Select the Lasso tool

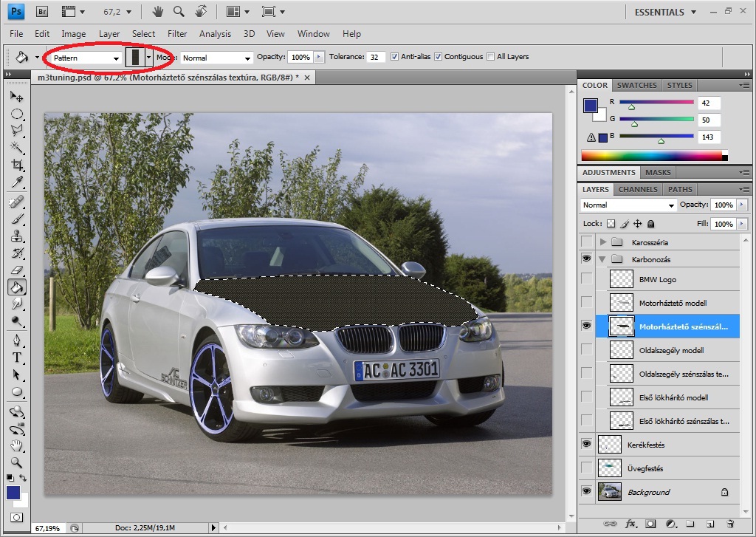point(17,130)
